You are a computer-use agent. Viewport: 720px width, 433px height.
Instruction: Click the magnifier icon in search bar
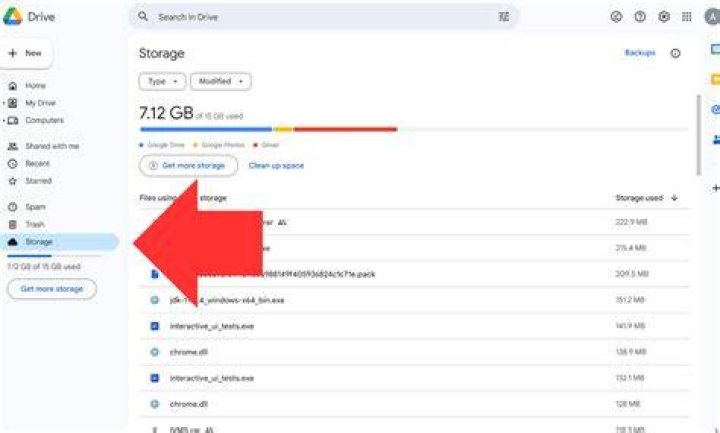click(143, 17)
